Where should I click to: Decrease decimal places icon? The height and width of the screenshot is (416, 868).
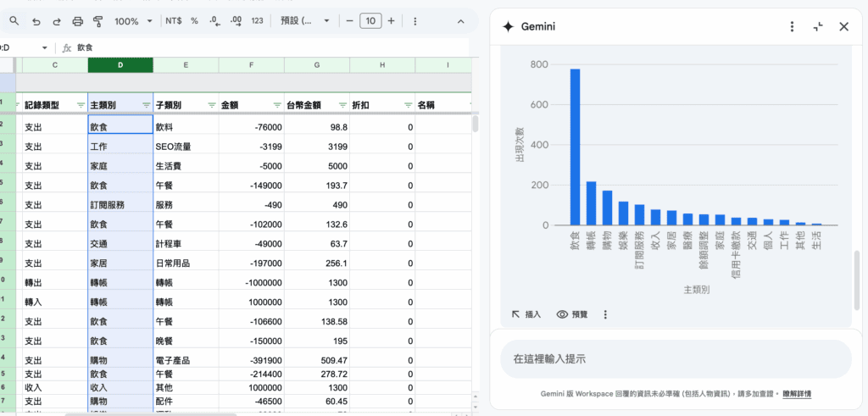click(214, 21)
